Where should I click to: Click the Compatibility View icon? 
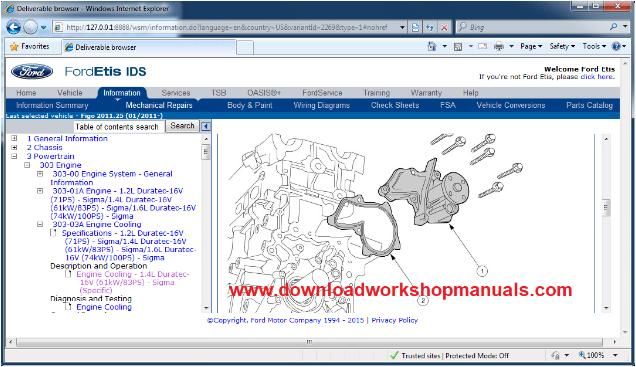point(415,28)
